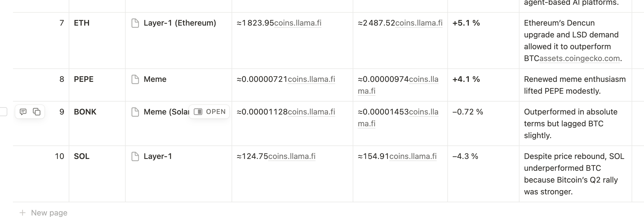Open coins.llama.fi link for PEPE's 0.00000721 price

[x=311, y=79]
